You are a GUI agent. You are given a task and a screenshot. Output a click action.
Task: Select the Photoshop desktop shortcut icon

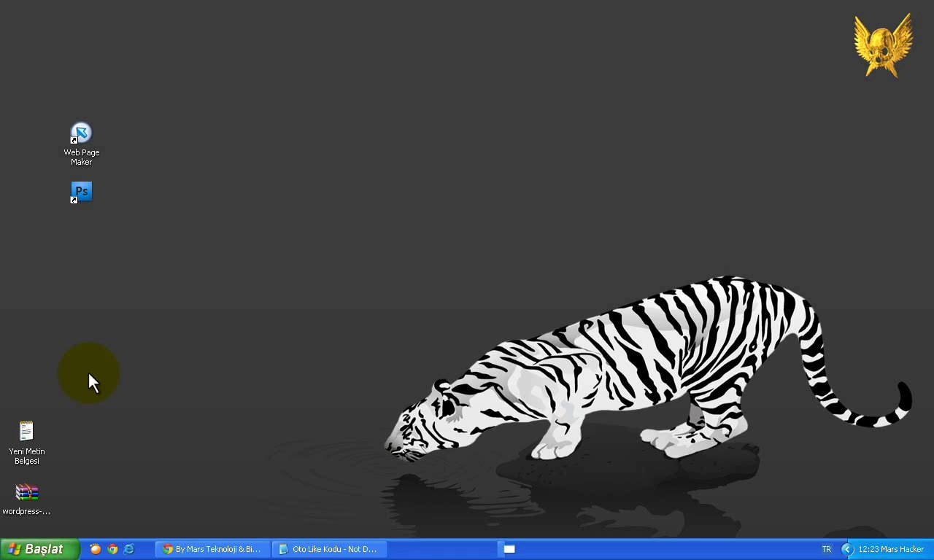[x=81, y=192]
